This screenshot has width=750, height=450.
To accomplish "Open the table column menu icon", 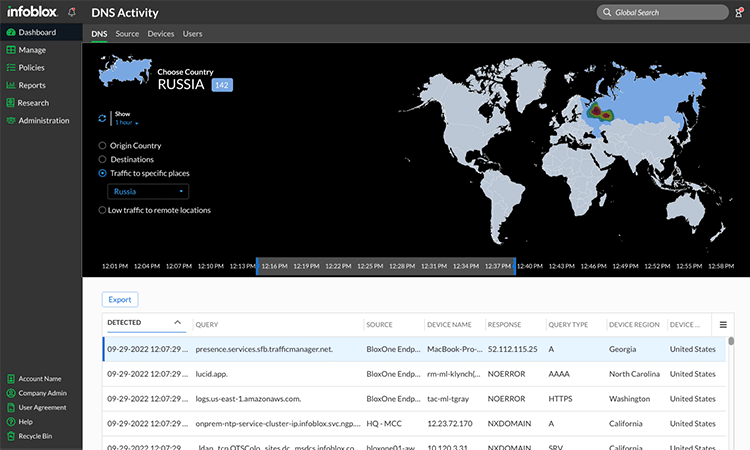I will coord(723,325).
